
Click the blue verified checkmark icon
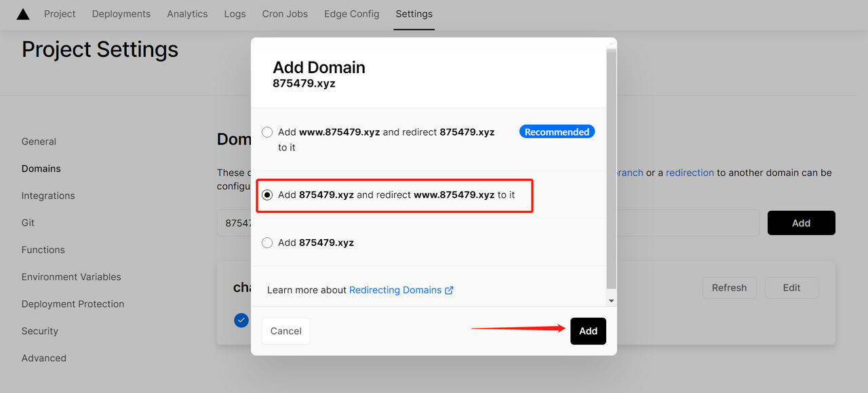point(241,320)
